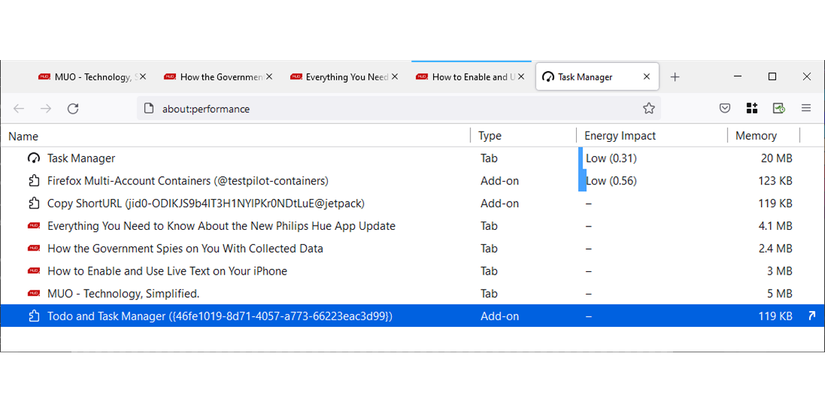Viewport: 825px width, 413px height.
Task: Sort by the Name column header
Action: tap(235, 136)
